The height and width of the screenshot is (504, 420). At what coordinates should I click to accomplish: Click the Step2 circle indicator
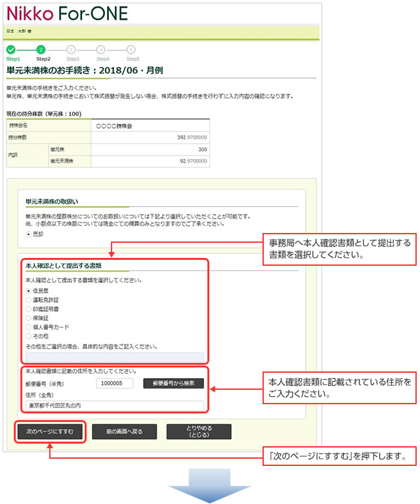[41, 50]
